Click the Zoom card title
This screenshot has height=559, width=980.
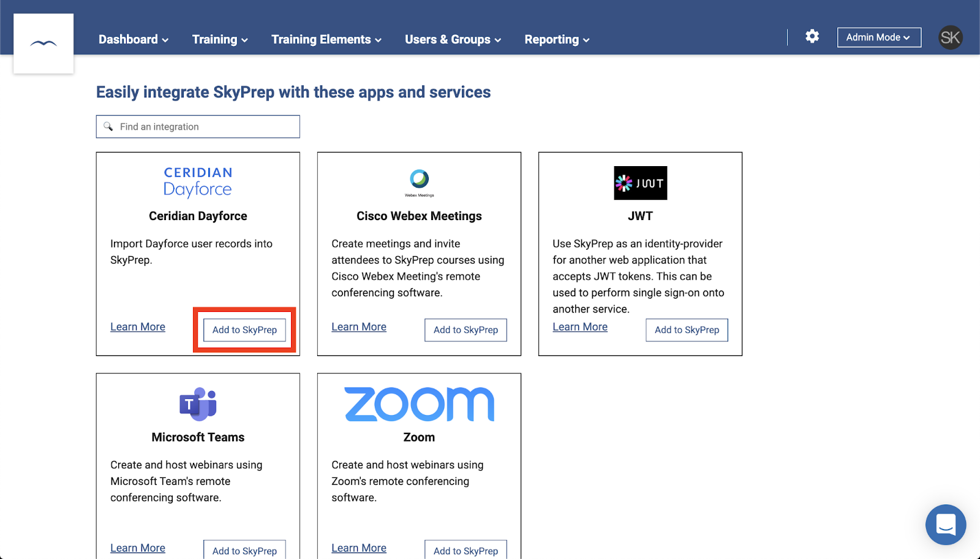coord(420,437)
